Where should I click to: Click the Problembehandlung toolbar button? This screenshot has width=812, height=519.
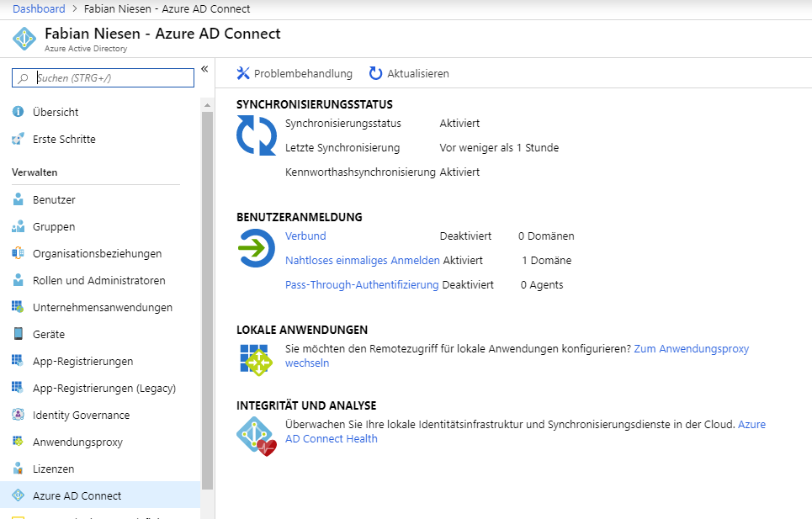click(x=295, y=73)
